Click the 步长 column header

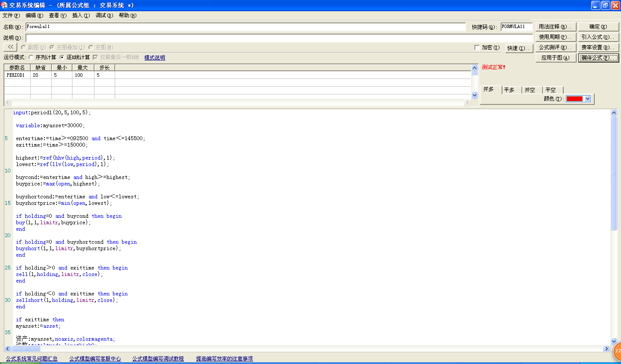point(104,68)
